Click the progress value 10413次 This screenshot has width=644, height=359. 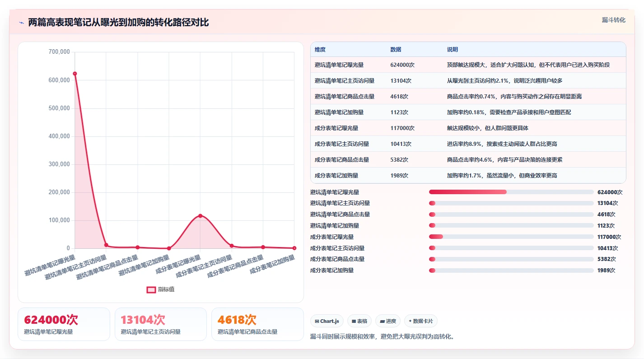click(x=607, y=248)
